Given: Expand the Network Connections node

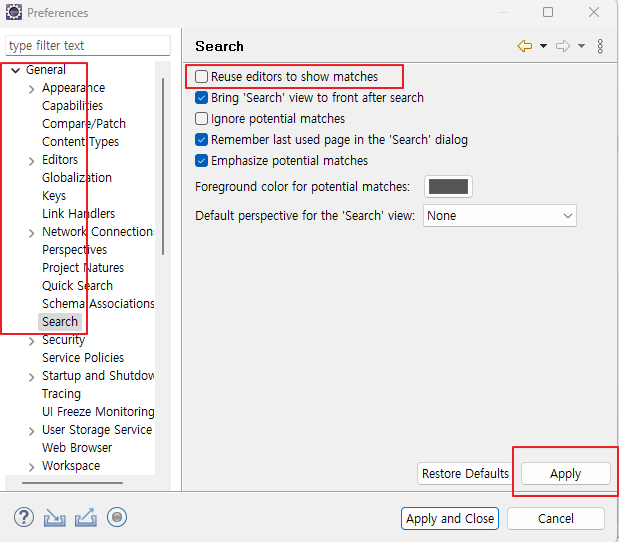Looking at the screenshot, I should (x=32, y=233).
